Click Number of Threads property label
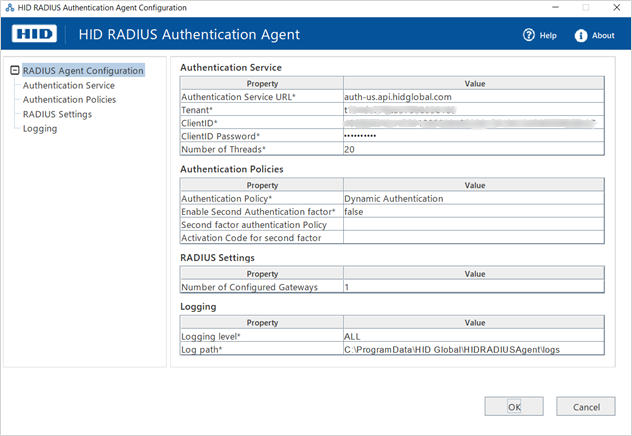The image size is (632, 436). 223,149
